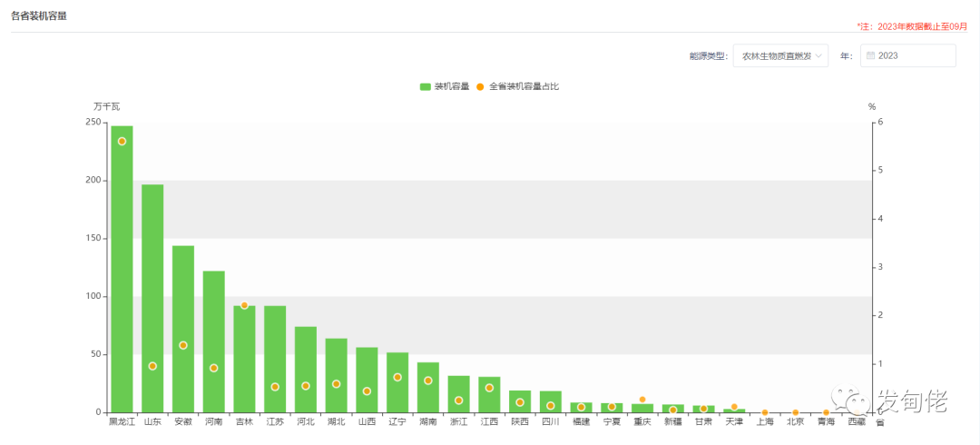Click the 陕西 axis label
The height and width of the screenshot is (445, 980).
520,422
